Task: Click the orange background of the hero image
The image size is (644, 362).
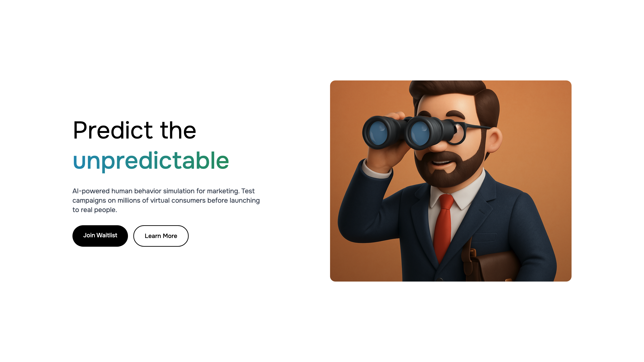Action: (538, 125)
